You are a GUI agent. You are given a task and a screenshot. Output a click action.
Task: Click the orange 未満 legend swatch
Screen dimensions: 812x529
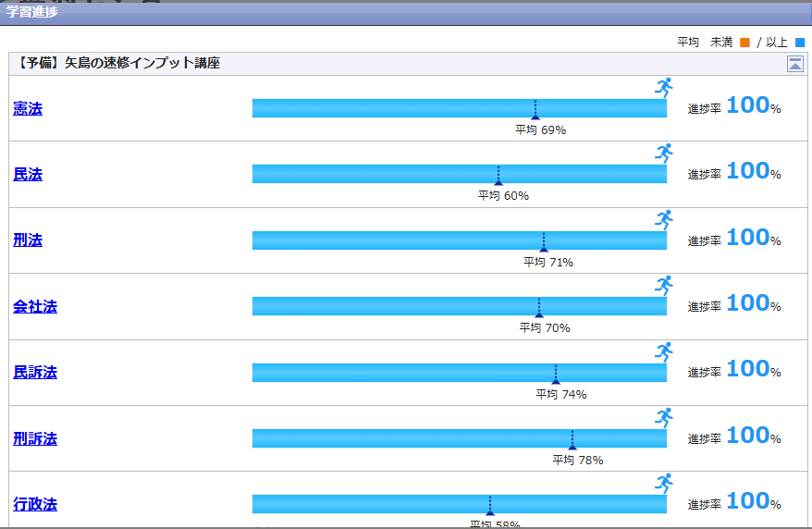click(x=744, y=43)
